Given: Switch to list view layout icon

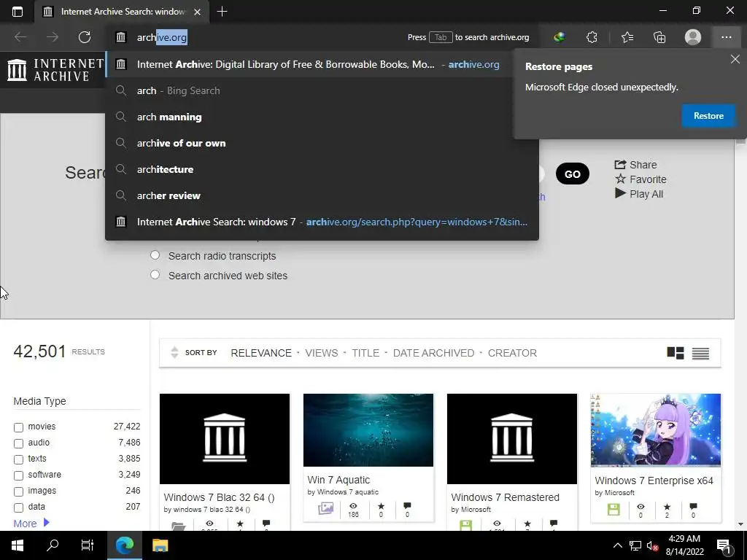Looking at the screenshot, I should [x=700, y=354].
